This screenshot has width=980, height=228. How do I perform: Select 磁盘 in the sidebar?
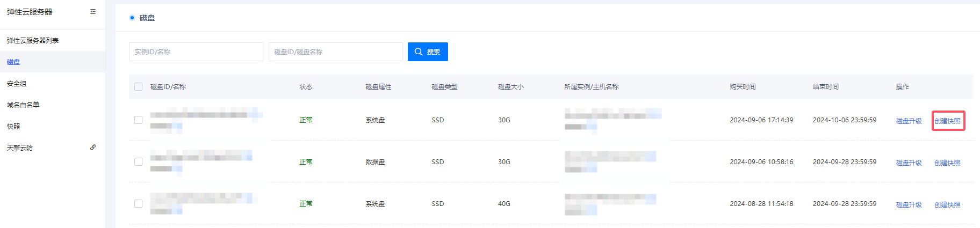[x=13, y=62]
